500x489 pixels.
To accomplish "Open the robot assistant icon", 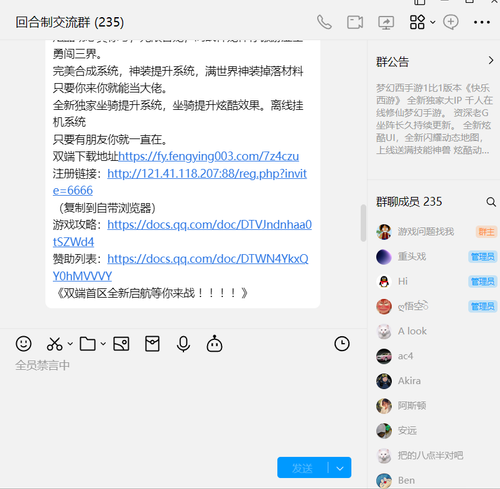I will [214, 344].
